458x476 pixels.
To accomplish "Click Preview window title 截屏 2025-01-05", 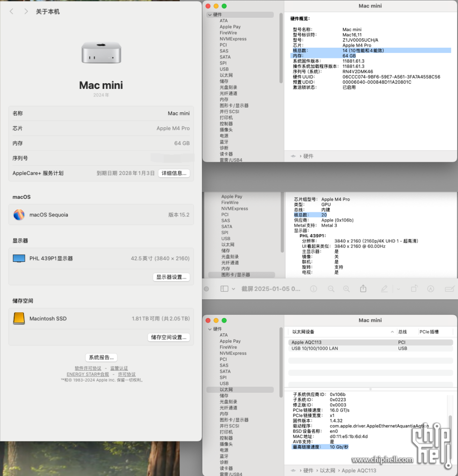I will pos(271,288).
